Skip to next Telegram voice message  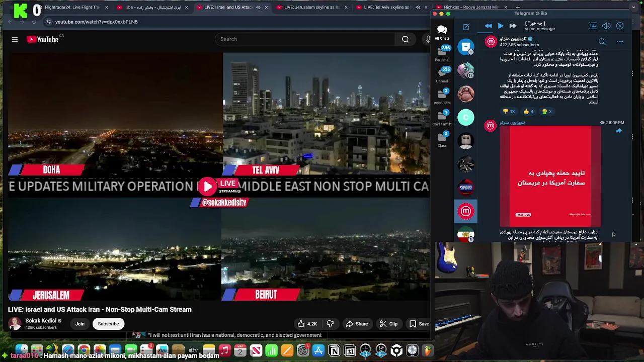(x=513, y=26)
